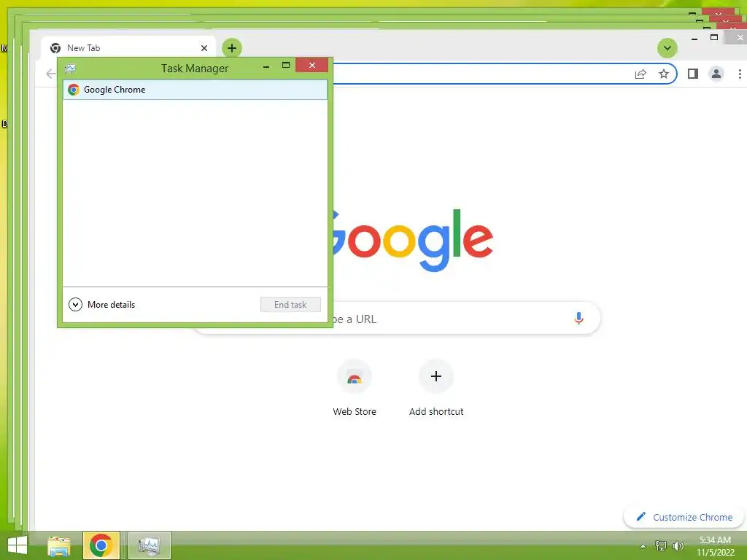Bookmark this tab with star icon
The height and width of the screenshot is (560, 747).
pos(664,74)
